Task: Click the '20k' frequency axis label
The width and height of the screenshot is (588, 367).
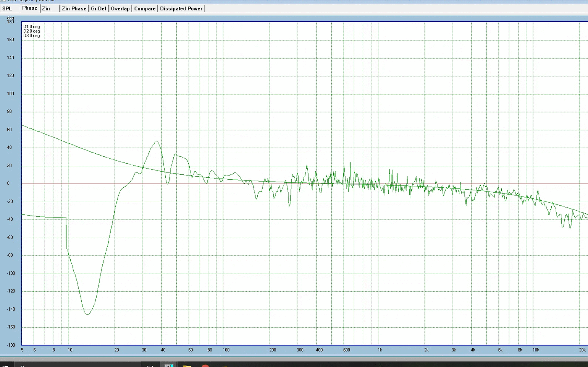Action: point(582,350)
